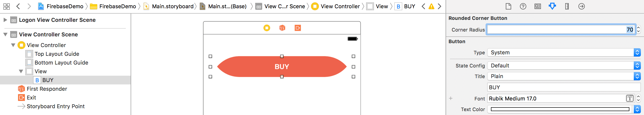Viewport: 644px width, 115px height.
Task: Collapse the View Controller Scene
Action: point(5,34)
